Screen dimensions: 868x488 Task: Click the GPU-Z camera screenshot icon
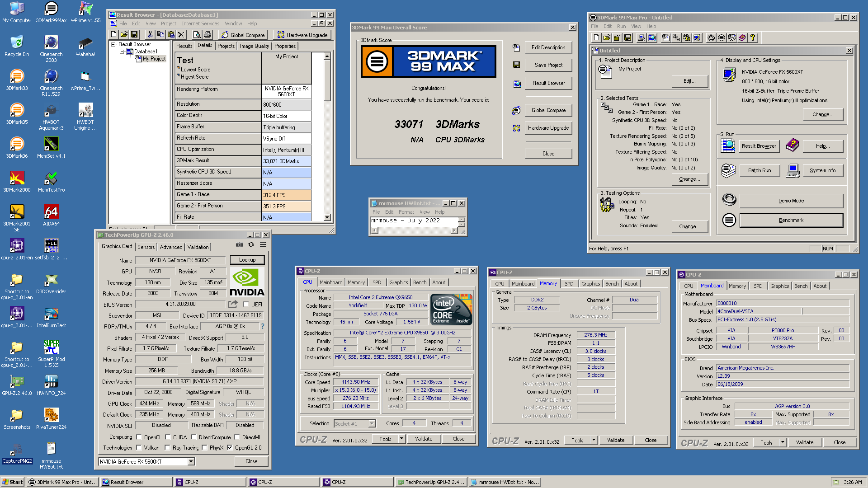pos(239,244)
